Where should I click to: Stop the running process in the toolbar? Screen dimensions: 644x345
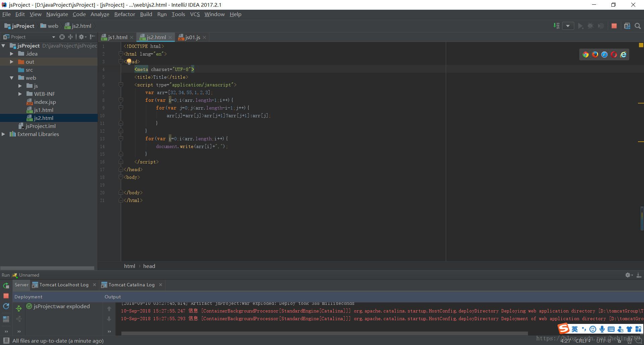[614, 26]
